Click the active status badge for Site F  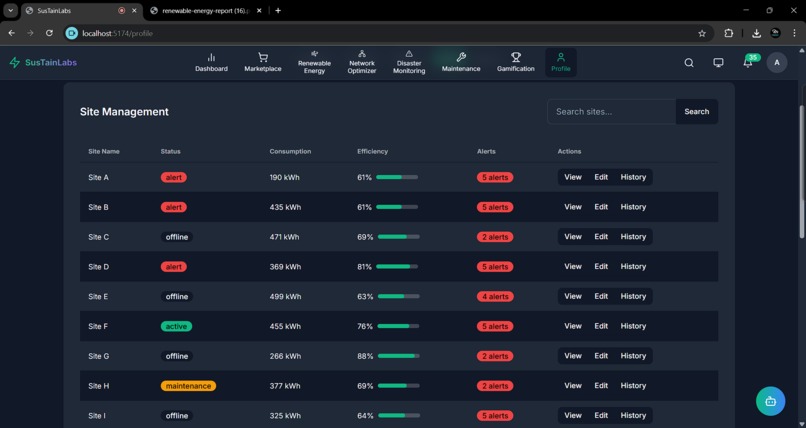pyautogui.click(x=176, y=326)
